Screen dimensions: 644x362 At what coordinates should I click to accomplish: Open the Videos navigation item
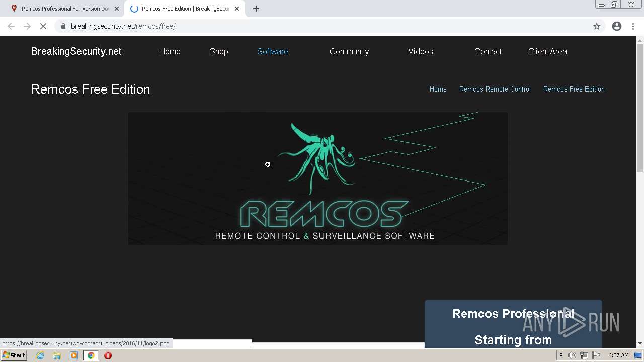[x=421, y=51]
